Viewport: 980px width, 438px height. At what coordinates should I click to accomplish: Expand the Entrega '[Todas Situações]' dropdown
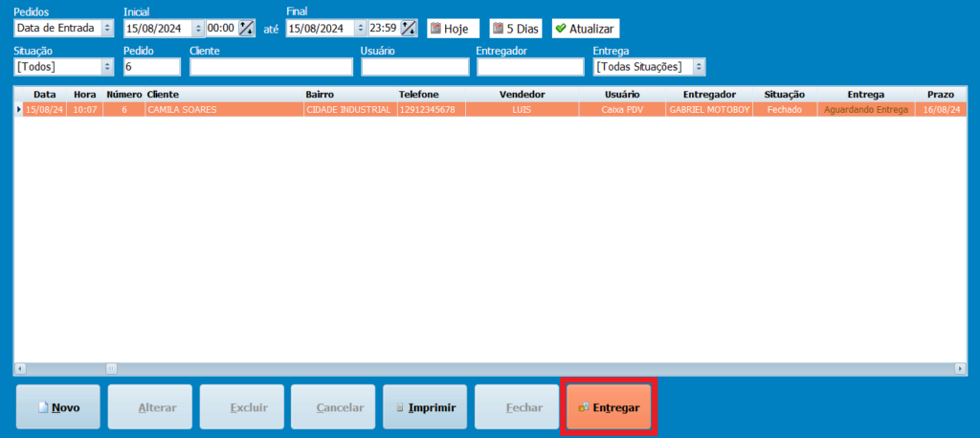[699, 67]
